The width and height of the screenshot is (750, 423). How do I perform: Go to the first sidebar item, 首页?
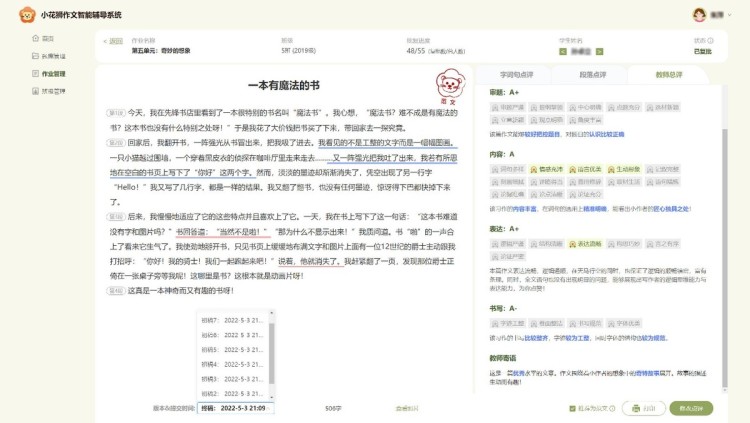pos(41,38)
